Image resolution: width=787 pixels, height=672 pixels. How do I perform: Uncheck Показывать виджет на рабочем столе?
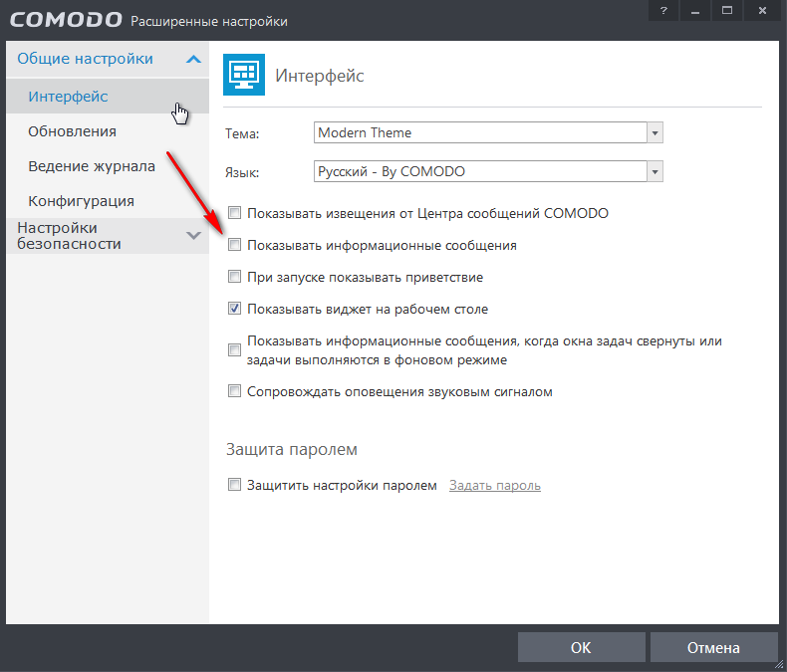235,309
